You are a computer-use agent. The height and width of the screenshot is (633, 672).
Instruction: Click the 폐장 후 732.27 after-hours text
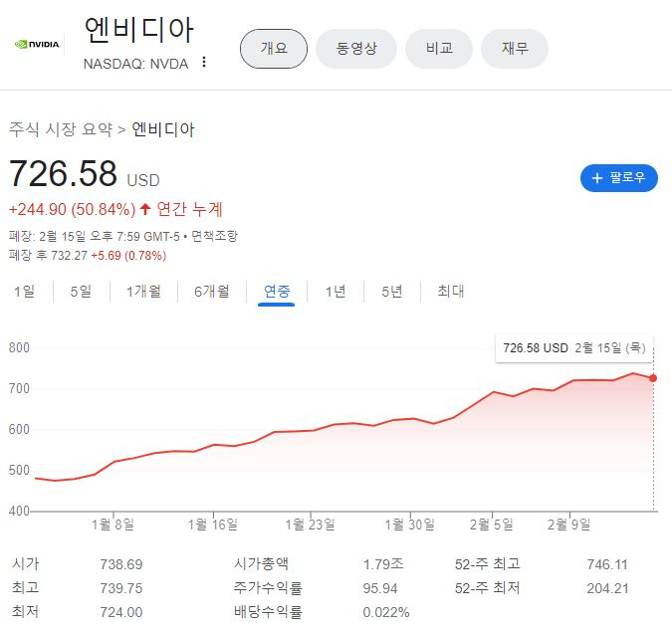click(x=48, y=256)
